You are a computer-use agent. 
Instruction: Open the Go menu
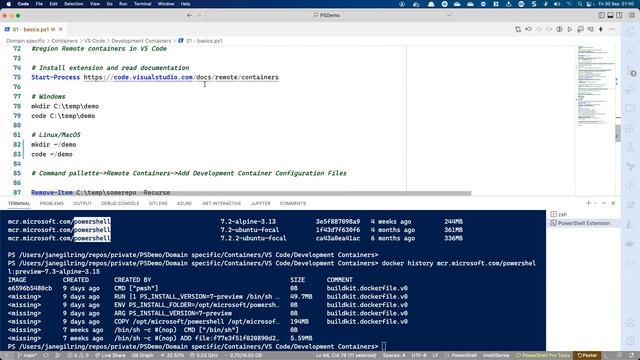click(109, 4)
